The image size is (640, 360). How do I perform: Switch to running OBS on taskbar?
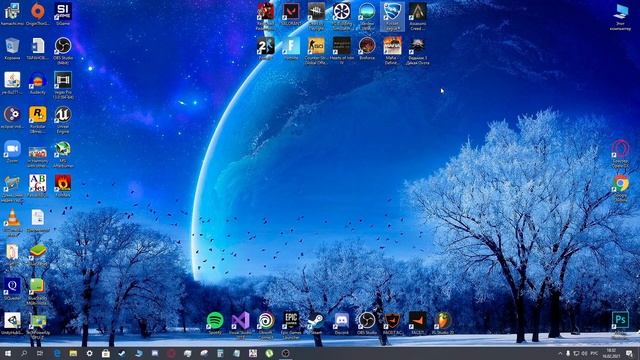click(286, 353)
